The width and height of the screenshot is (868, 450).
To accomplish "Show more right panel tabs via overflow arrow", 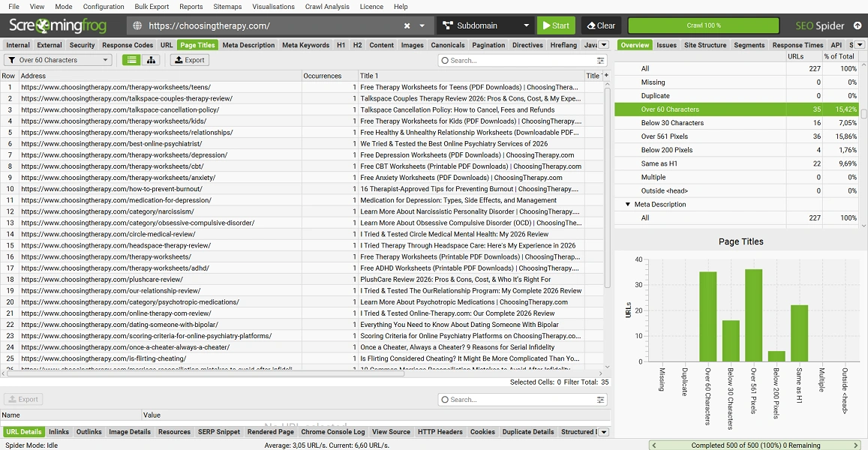I will pyautogui.click(x=860, y=45).
